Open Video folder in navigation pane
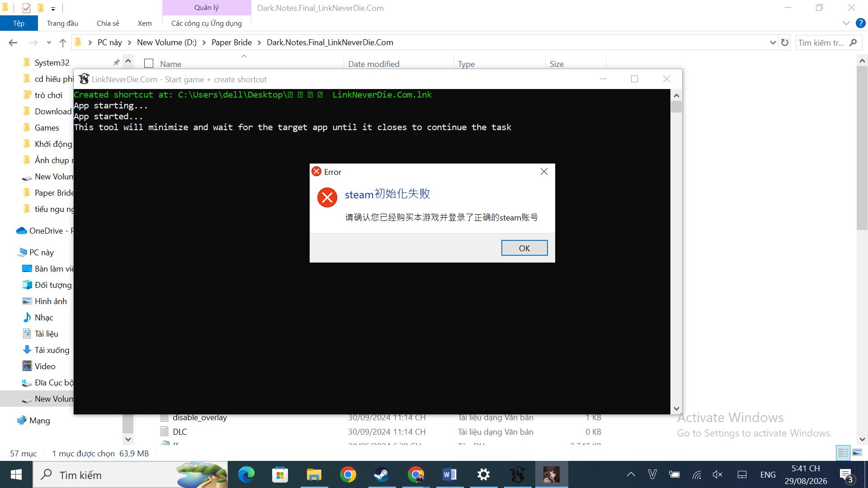Image resolution: width=868 pixels, height=488 pixels. pyautogui.click(x=45, y=366)
